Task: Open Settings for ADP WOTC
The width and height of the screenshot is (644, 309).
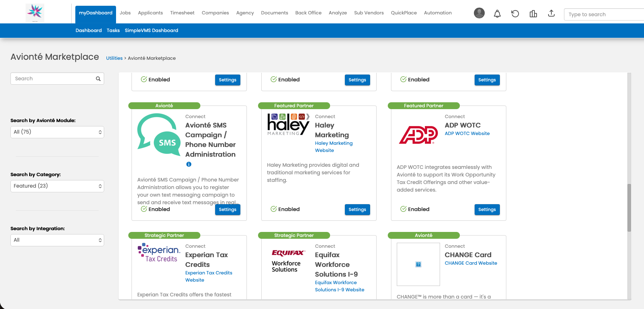Action: click(487, 210)
